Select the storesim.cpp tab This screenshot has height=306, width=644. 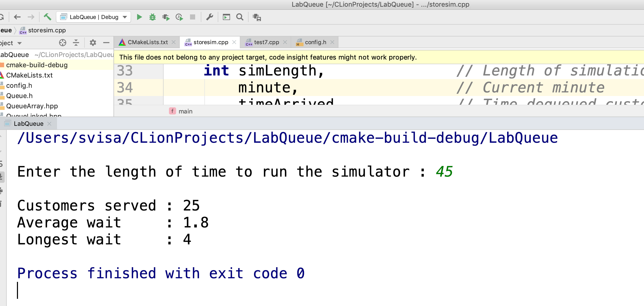coord(210,42)
